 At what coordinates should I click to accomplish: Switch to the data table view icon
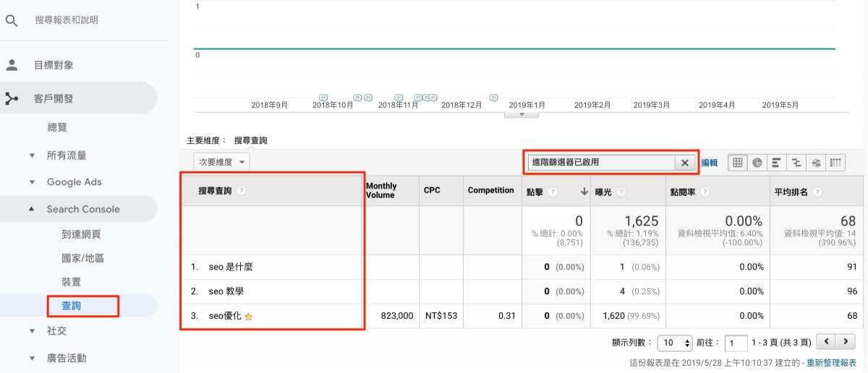coord(738,163)
